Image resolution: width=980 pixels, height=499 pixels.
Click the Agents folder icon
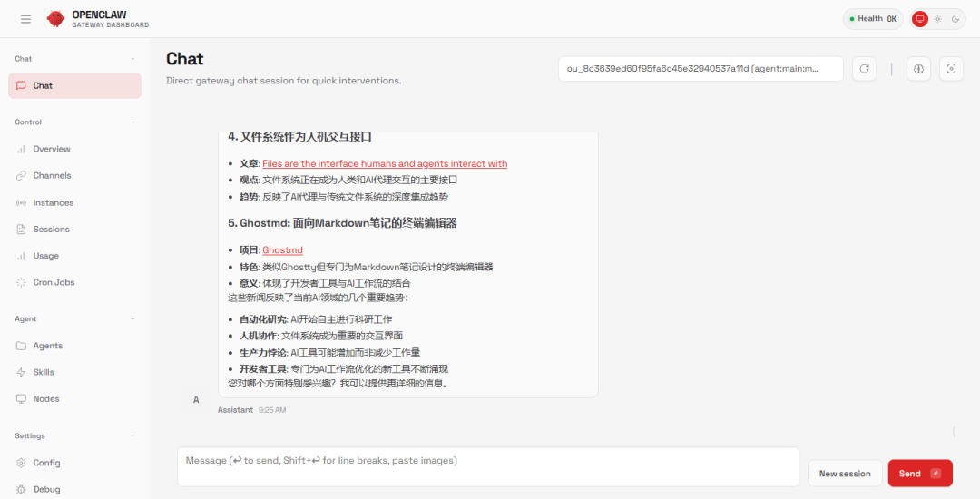pos(21,346)
